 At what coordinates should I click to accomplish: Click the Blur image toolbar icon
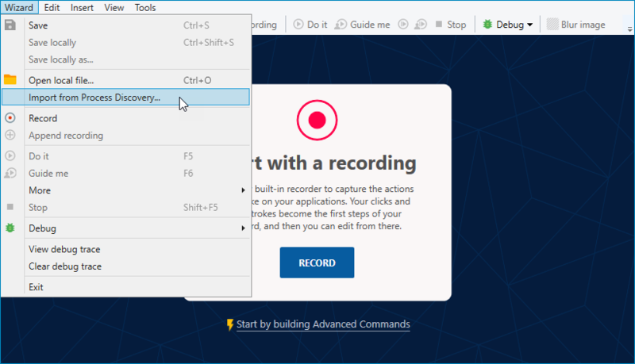tap(552, 25)
